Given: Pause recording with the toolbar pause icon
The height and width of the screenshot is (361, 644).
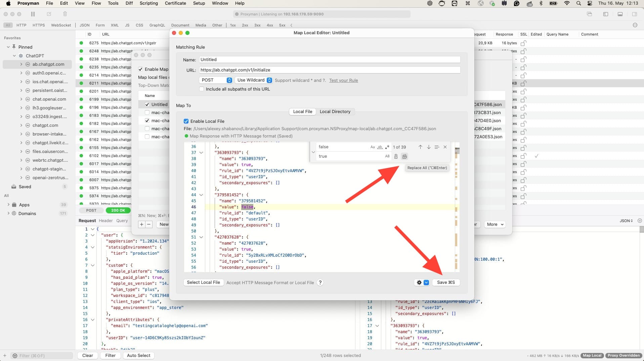Looking at the screenshot, I should coord(33,14).
